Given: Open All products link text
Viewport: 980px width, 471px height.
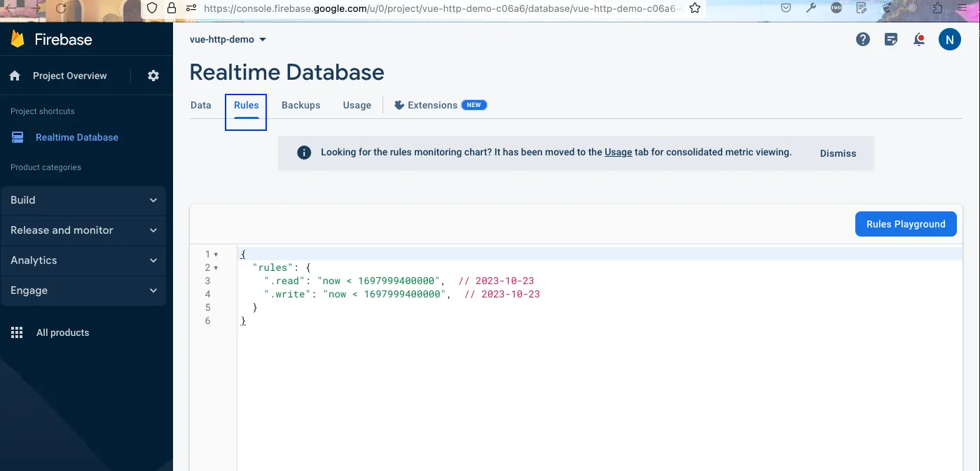Looking at the screenshot, I should [62, 332].
